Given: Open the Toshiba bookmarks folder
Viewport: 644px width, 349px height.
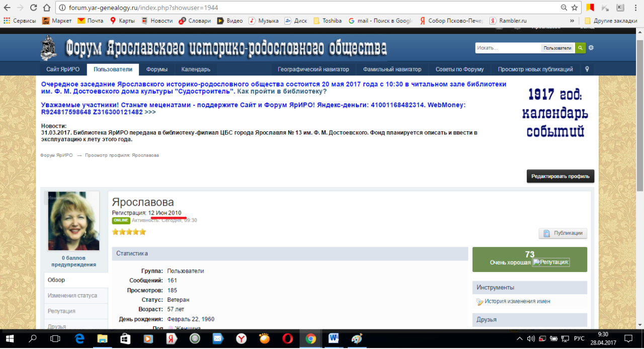Looking at the screenshot, I should (x=328, y=21).
